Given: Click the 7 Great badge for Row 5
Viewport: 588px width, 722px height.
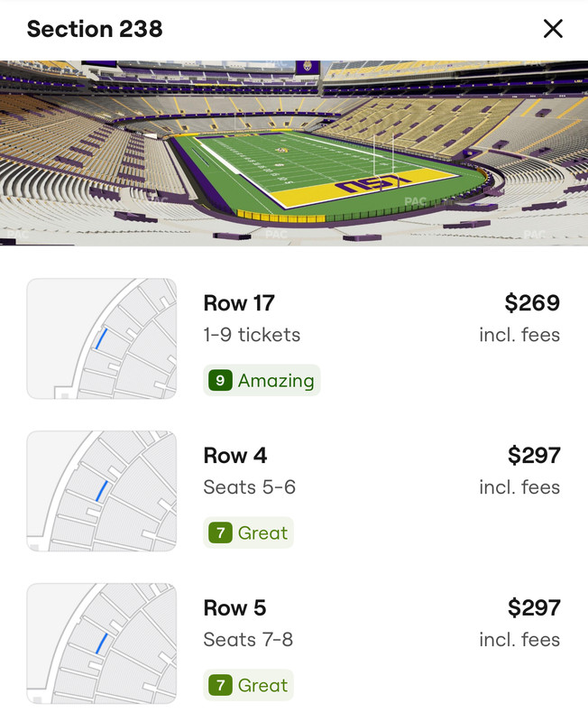Looking at the screenshot, I should [x=249, y=685].
